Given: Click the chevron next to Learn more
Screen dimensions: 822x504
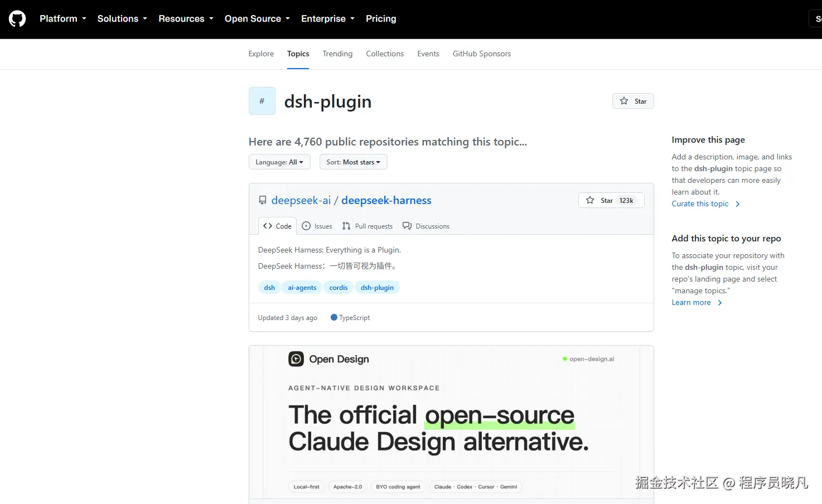Looking at the screenshot, I should tap(720, 303).
